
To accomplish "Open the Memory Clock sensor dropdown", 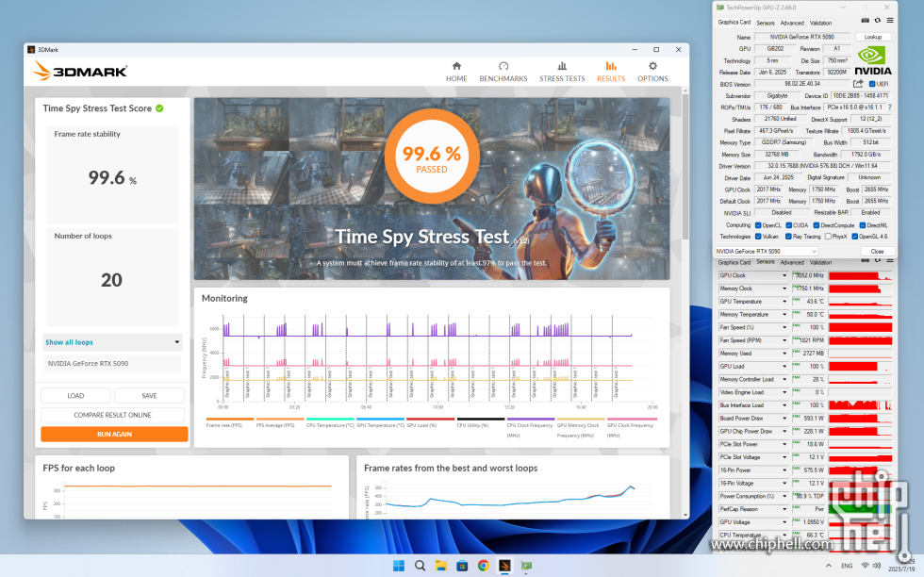I will pyautogui.click(x=784, y=288).
